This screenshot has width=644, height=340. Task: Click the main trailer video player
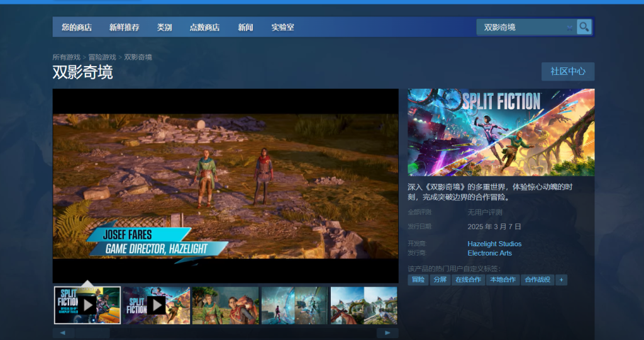tap(226, 186)
